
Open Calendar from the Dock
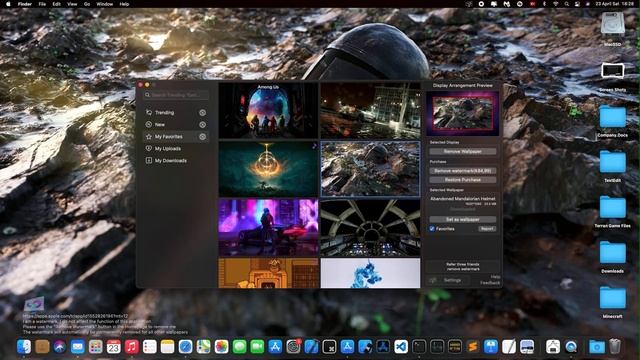point(113,347)
